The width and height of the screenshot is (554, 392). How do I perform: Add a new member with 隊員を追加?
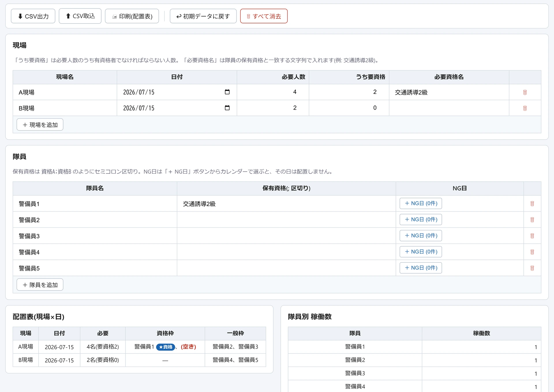pos(40,285)
